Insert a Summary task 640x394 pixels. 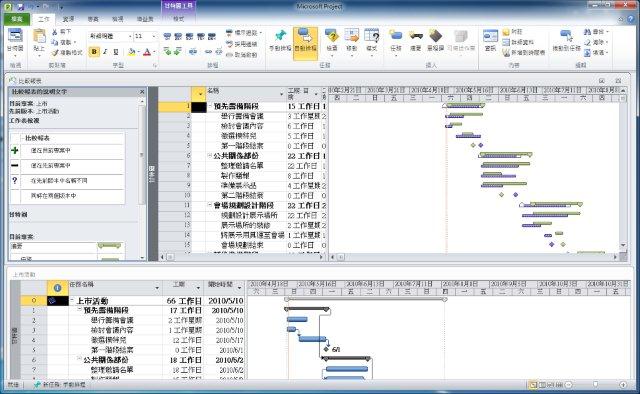(x=416, y=41)
